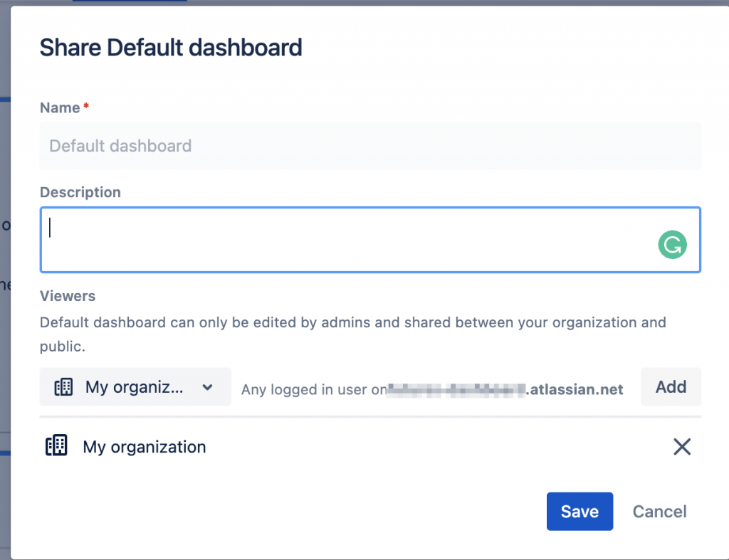729x560 pixels.
Task: Select the Description label text
Action: (80, 192)
